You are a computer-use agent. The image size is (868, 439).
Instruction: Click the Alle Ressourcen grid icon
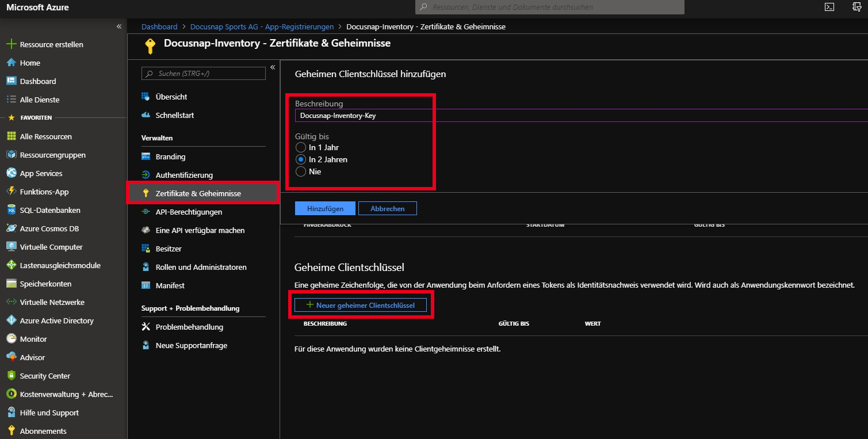coord(11,136)
